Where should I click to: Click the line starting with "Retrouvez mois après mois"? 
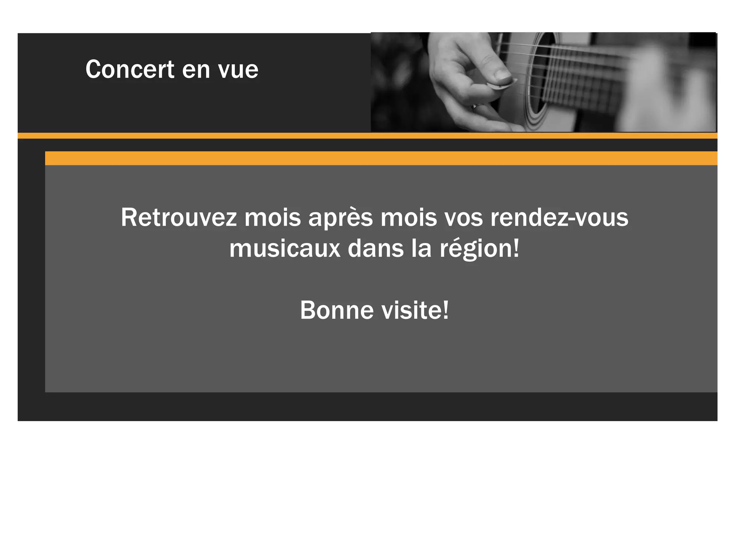click(x=374, y=218)
